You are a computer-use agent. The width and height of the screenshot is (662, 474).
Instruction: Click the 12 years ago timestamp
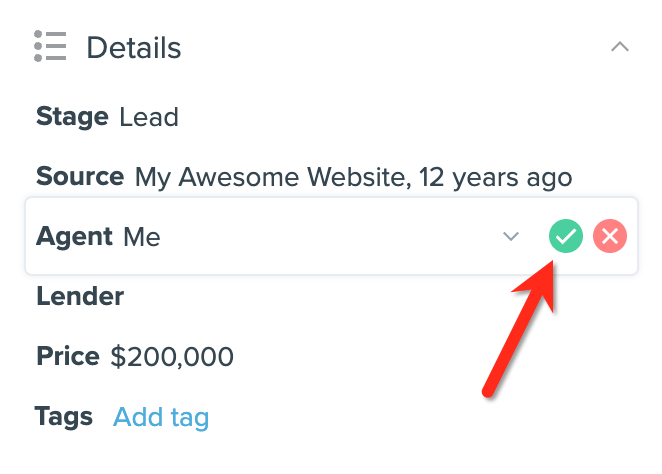495,177
